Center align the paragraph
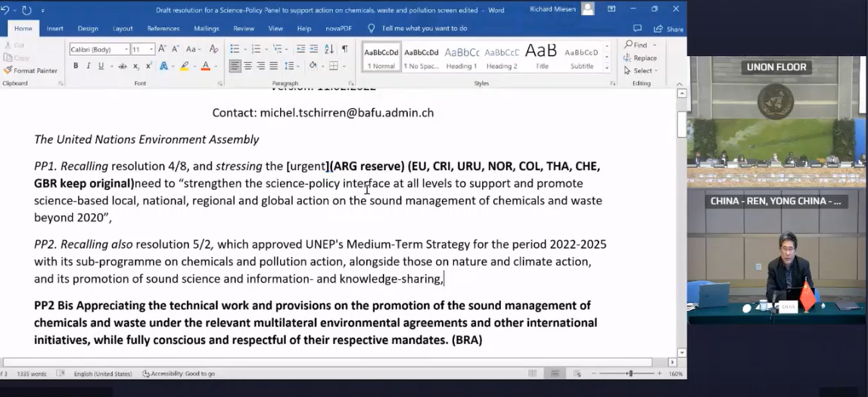The width and height of the screenshot is (868, 397). click(x=247, y=67)
